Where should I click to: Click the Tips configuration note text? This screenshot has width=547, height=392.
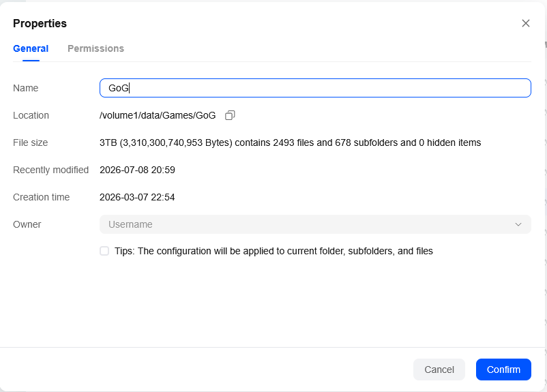[273, 251]
